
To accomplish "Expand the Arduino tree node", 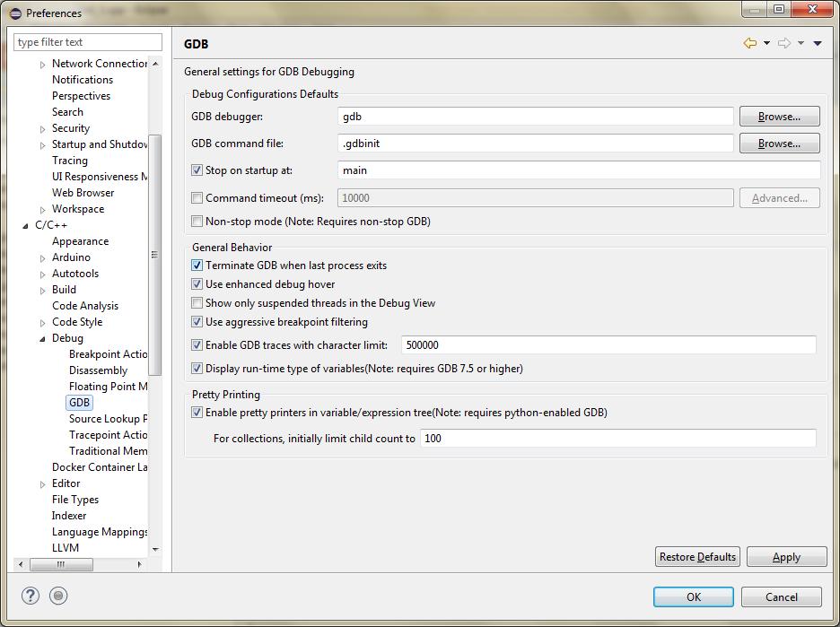I will pos(43,258).
